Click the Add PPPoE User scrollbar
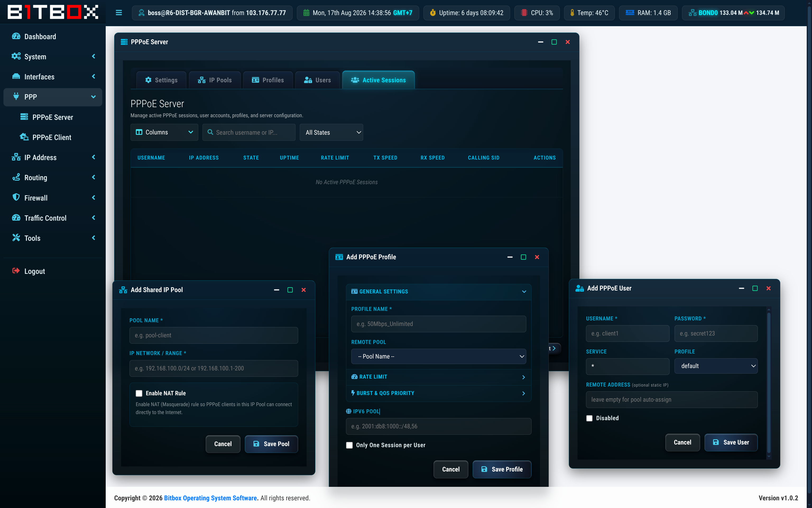Image resolution: width=812 pixels, height=508 pixels. point(769,383)
